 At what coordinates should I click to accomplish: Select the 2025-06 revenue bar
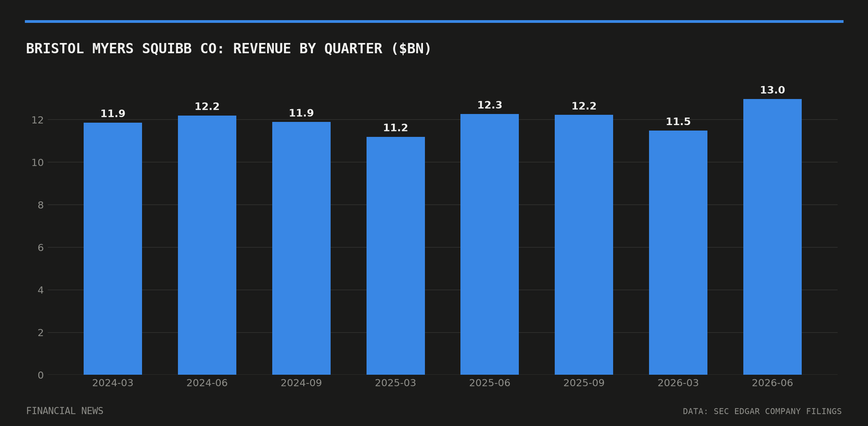pos(490,244)
